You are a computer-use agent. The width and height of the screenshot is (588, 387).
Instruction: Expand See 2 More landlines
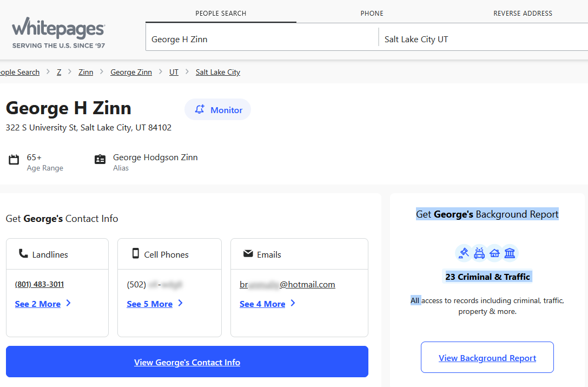[43, 304]
